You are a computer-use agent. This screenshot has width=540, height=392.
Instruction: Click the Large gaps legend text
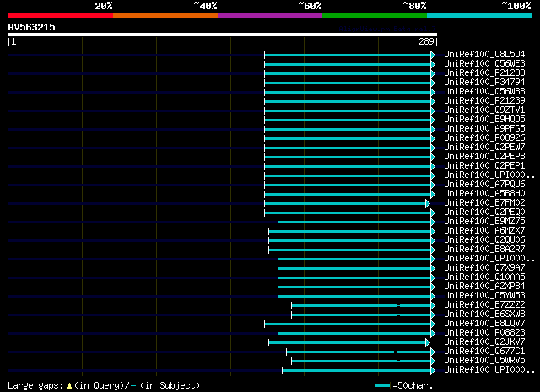(x=104, y=385)
